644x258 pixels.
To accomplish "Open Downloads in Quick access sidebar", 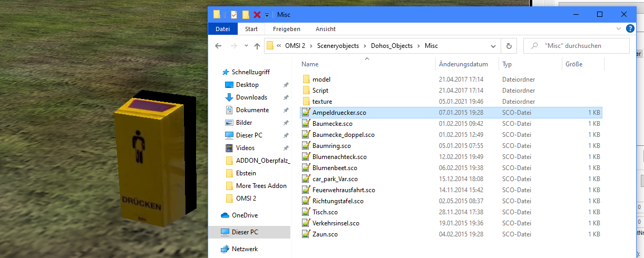I will [251, 97].
